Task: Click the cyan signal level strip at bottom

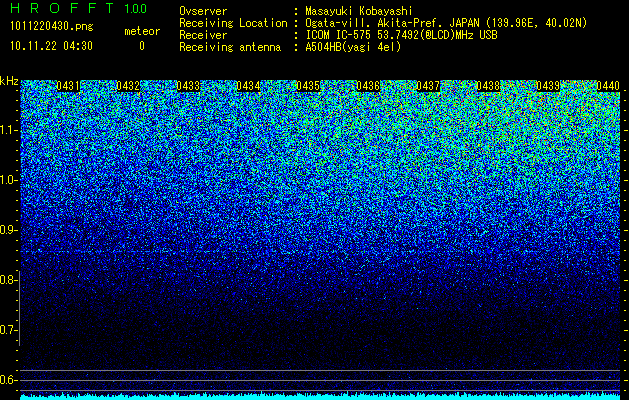Action: click(320, 397)
